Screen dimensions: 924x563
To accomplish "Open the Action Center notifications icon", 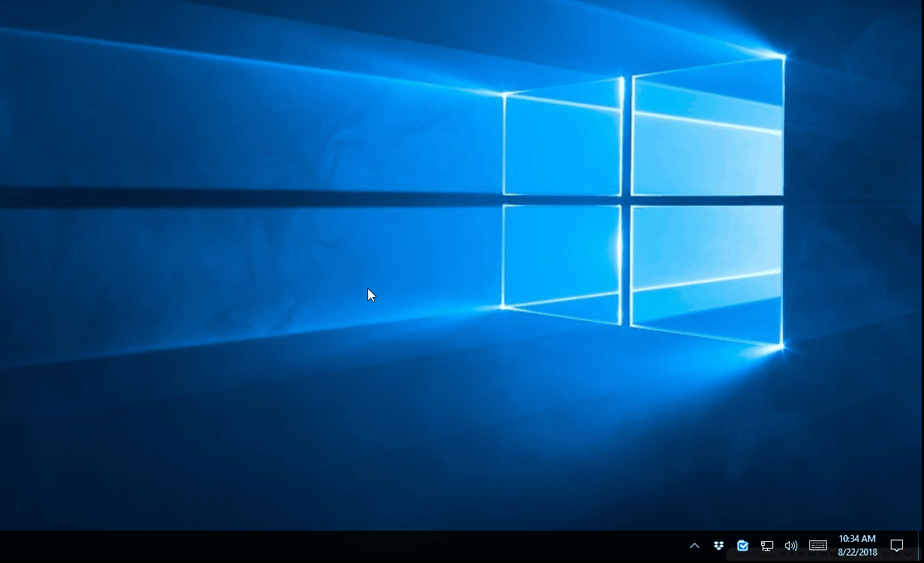I will 897,546.
